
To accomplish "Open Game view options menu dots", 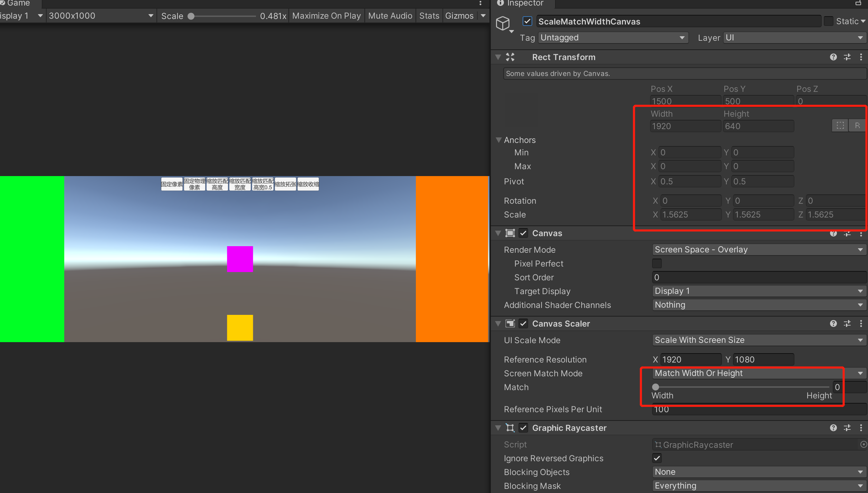I will tap(480, 3).
